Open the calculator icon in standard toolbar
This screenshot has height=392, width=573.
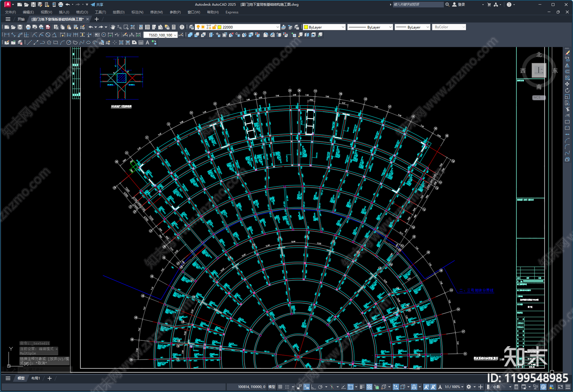coord(174,27)
